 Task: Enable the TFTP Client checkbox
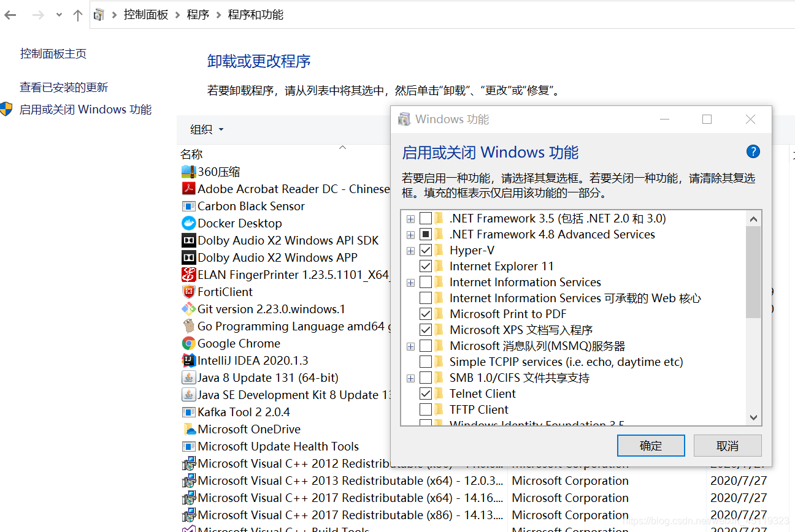tap(426, 409)
